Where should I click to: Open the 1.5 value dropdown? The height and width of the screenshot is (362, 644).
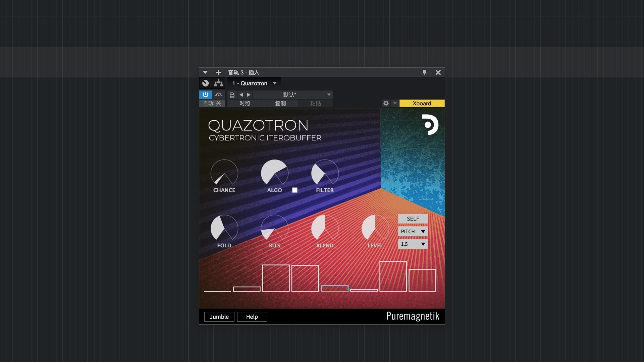click(x=413, y=244)
